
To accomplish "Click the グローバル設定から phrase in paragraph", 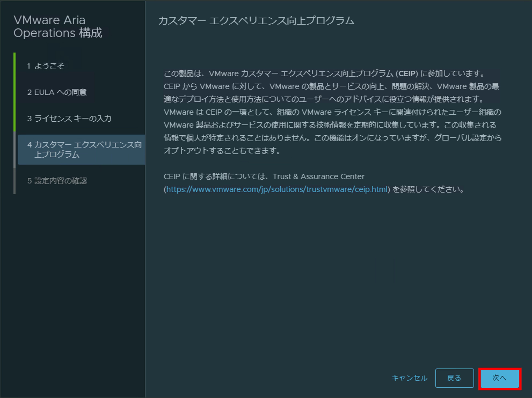I will 468,138.
